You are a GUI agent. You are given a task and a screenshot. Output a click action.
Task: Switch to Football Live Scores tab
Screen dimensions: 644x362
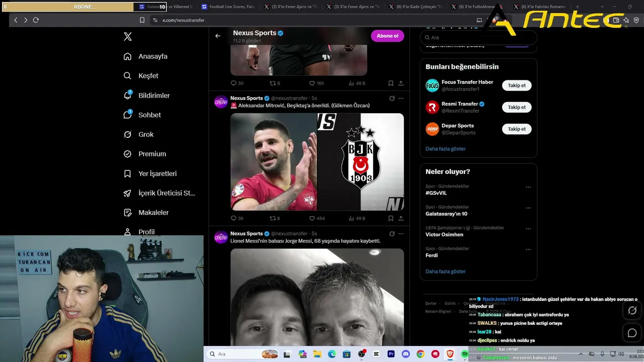click(228, 7)
